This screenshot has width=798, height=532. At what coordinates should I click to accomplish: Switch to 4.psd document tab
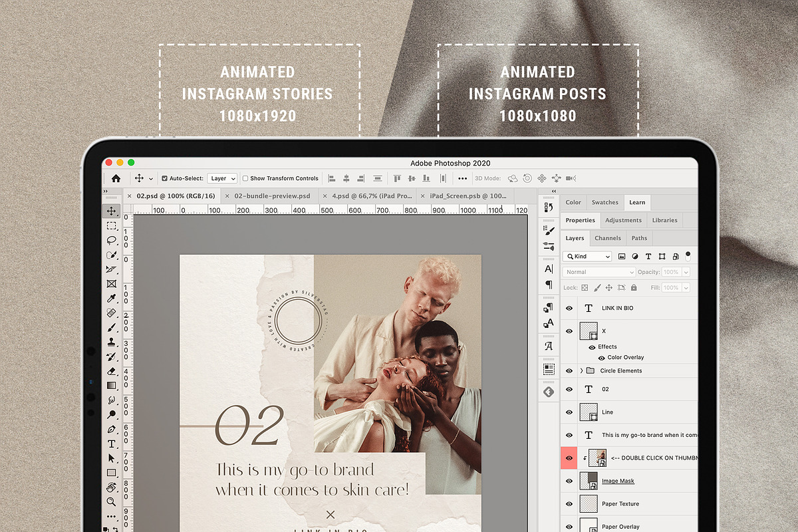point(372,196)
